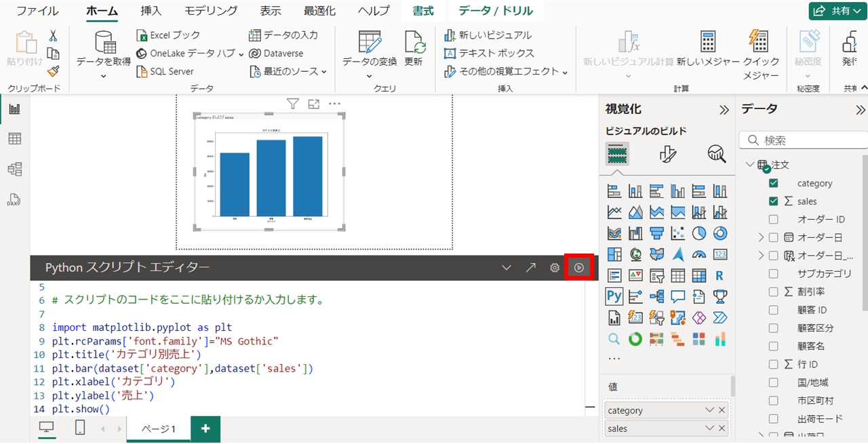Uncheck the sales field checkbox

[774, 201]
